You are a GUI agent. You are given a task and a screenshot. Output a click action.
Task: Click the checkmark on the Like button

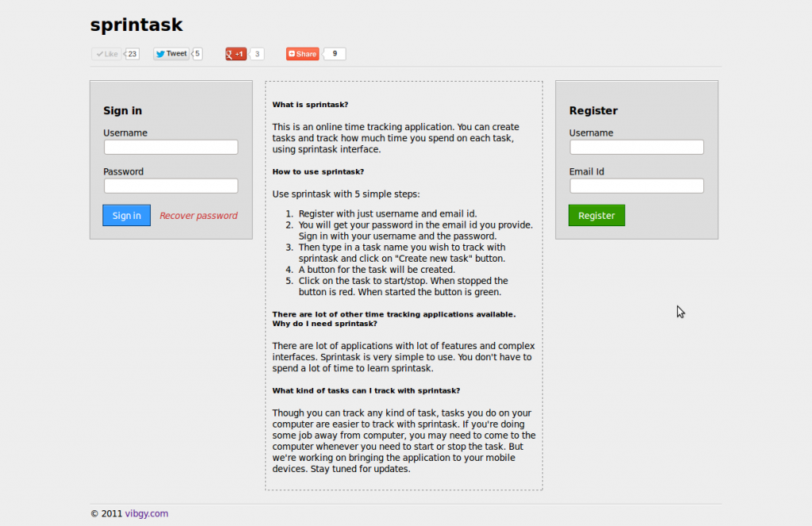click(100, 54)
